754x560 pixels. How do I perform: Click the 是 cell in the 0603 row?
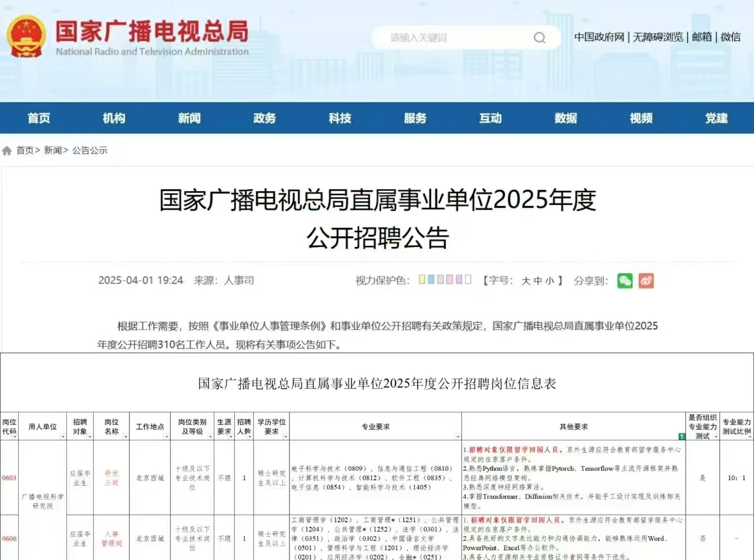point(703,478)
